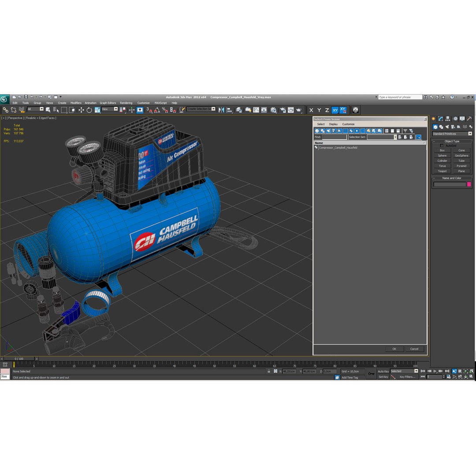Image resolution: width=476 pixels, height=476 pixels.
Task: Open the Create Selection Set dropdown
Action: (201, 109)
